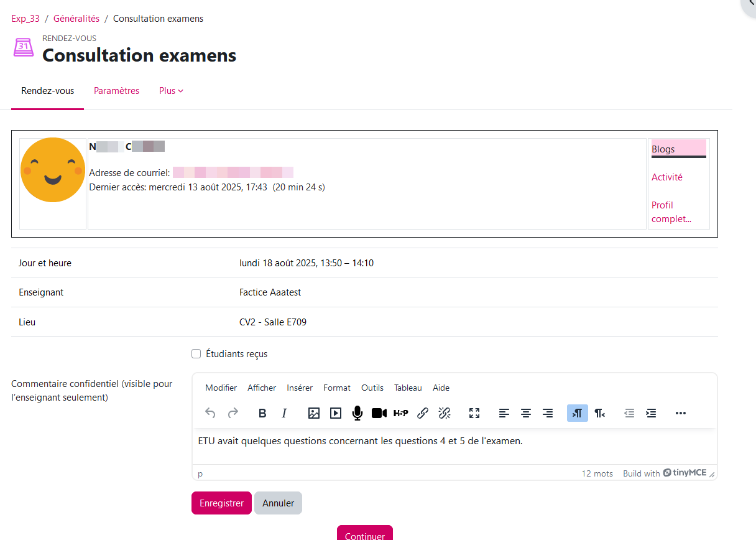
Task: Click the video camera record icon
Action: point(379,413)
